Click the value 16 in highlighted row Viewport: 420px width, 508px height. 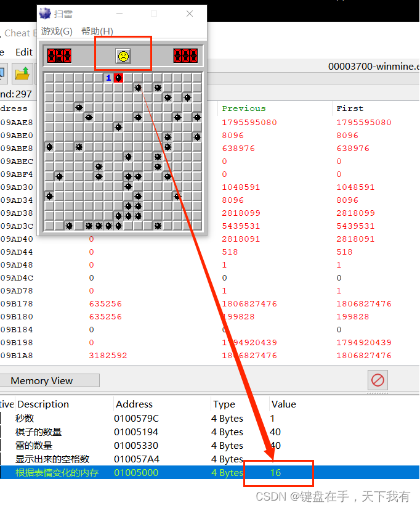tap(275, 473)
